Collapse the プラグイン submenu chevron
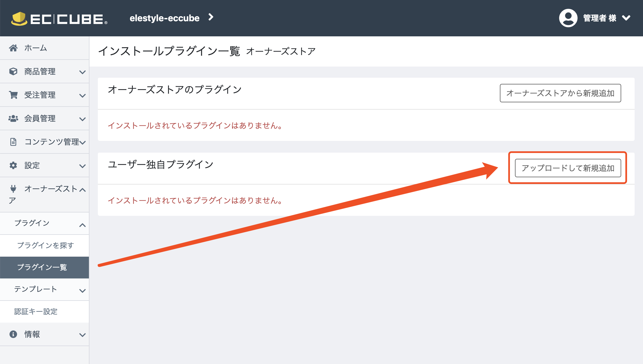643x364 pixels. click(x=82, y=225)
